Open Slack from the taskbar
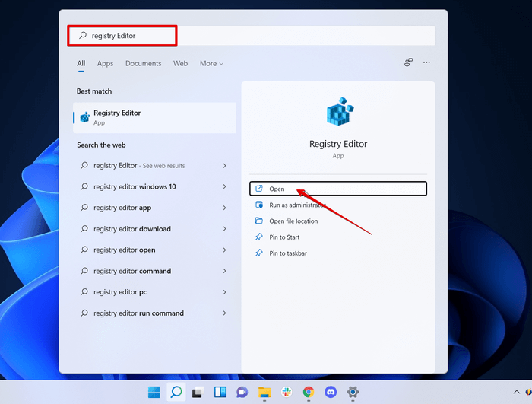This screenshot has width=532, height=404. tap(287, 392)
